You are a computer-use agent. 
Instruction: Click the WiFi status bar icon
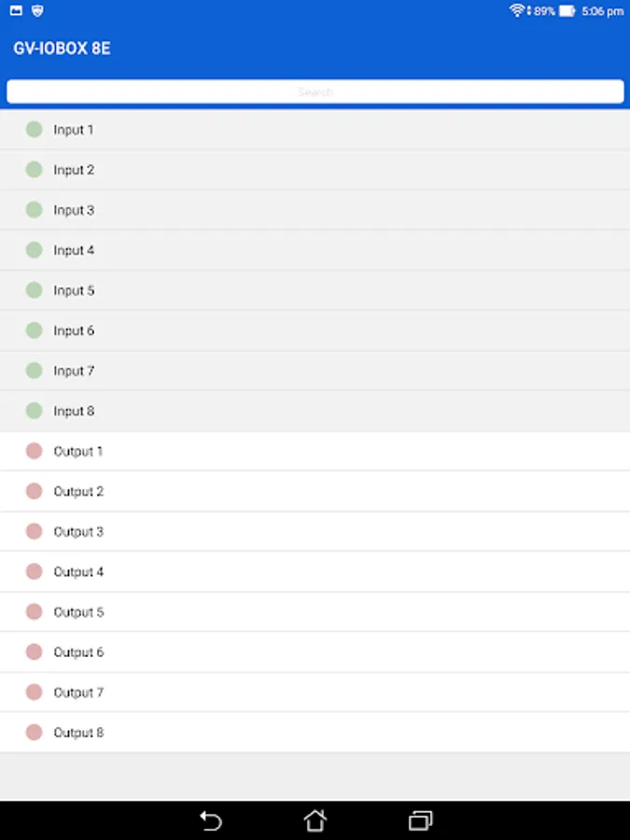pos(516,11)
